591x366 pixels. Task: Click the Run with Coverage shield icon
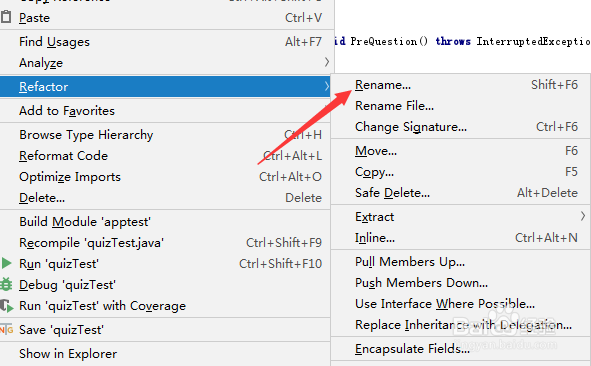click(x=6, y=306)
